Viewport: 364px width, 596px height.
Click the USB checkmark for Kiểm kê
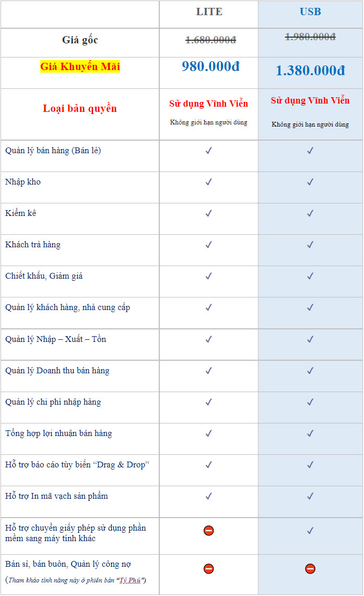[310, 213]
